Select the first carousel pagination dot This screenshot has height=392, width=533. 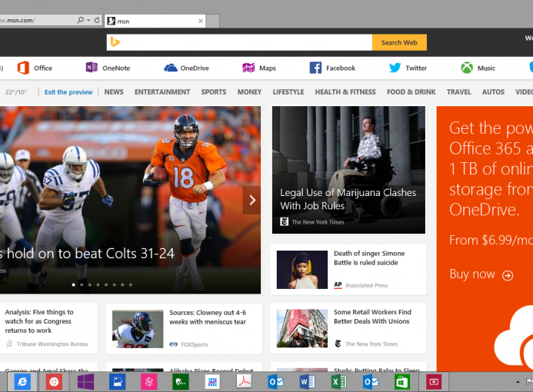pyautogui.click(x=73, y=284)
